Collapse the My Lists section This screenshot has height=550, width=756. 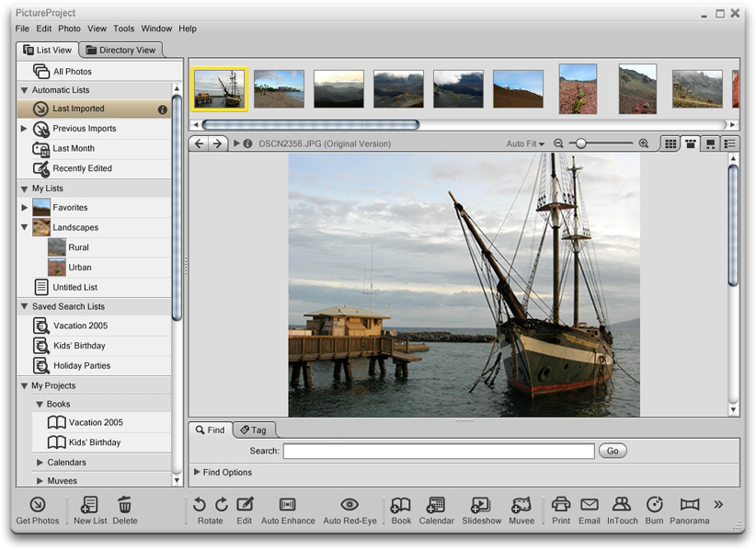(24, 189)
